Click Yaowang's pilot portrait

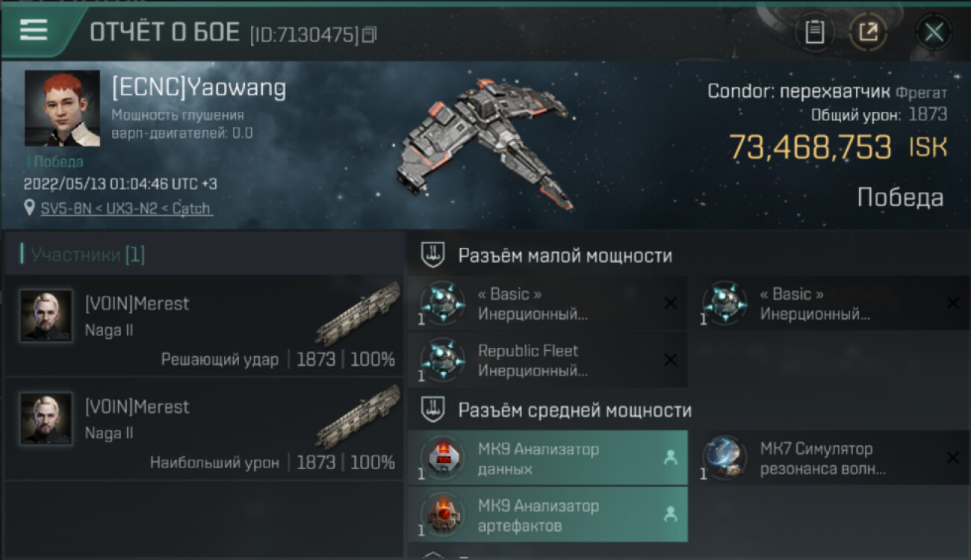coord(62,108)
